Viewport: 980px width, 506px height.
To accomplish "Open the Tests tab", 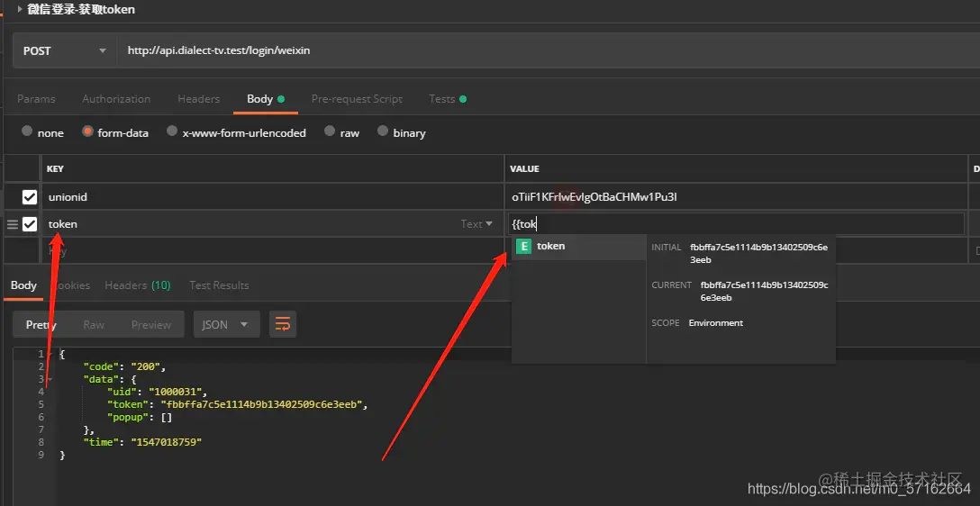I will (x=448, y=99).
